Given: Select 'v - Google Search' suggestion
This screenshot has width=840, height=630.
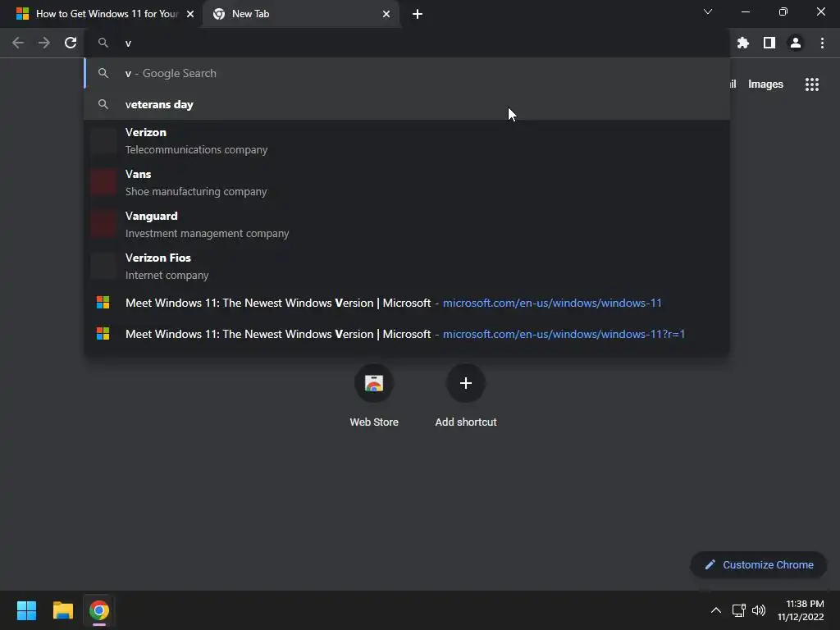Looking at the screenshot, I should 407,73.
